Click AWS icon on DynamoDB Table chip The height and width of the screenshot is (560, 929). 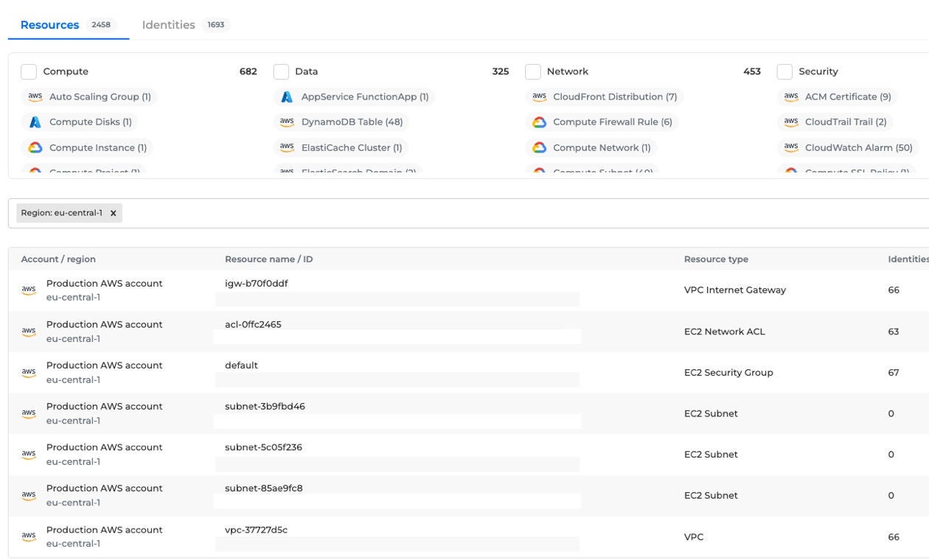[x=287, y=122]
